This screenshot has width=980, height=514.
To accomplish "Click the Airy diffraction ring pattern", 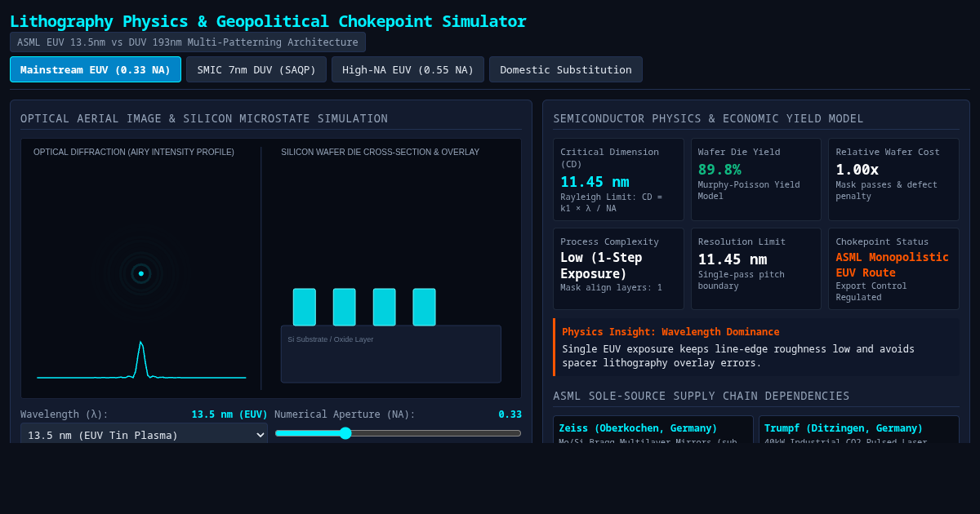I will [141, 273].
